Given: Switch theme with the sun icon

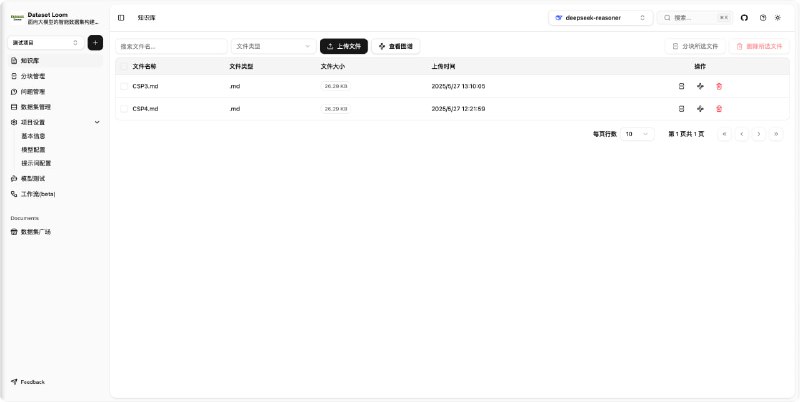Looking at the screenshot, I should 778,18.
